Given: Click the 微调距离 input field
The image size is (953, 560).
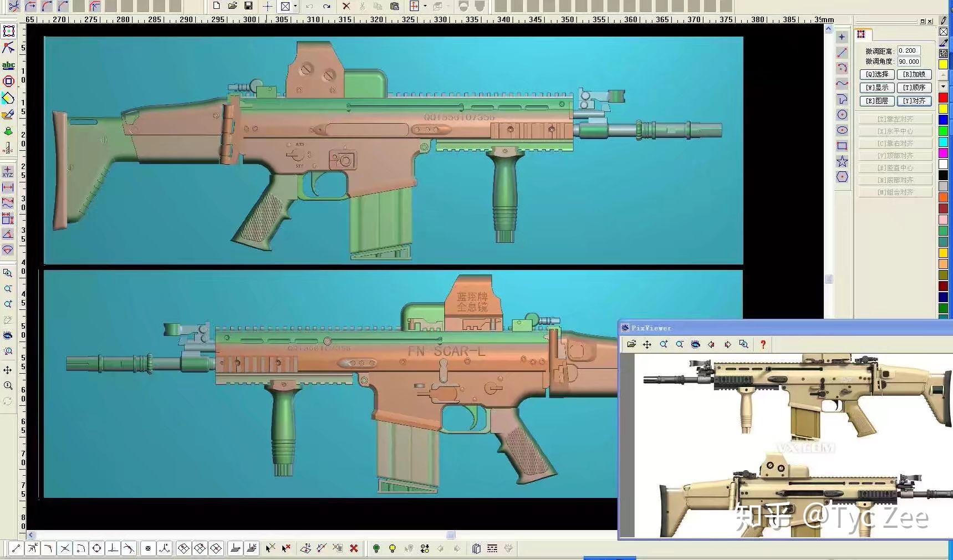Looking at the screenshot, I should 909,50.
